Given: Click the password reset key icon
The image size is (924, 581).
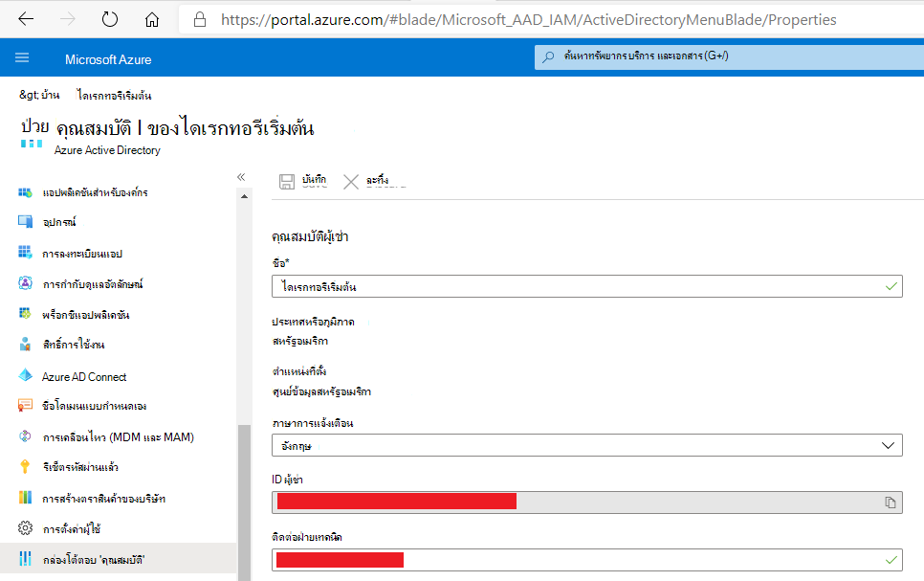Looking at the screenshot, I should (x=25, y=466).
